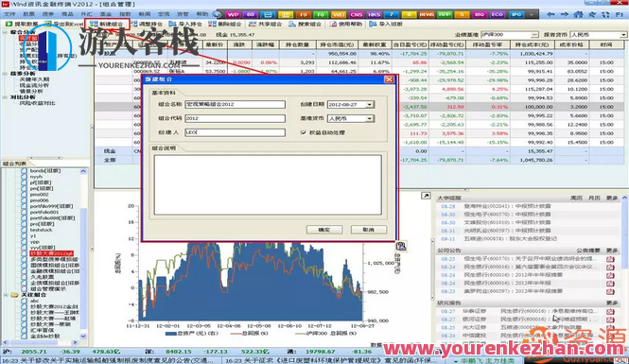
Task: Close the 新建组合 dialog
Action: 389,79
